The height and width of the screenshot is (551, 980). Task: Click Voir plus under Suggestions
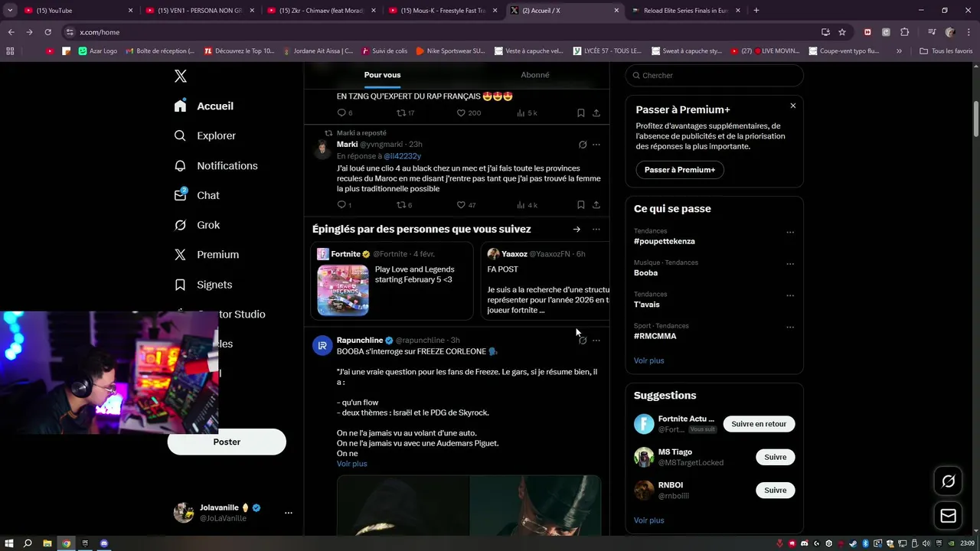click(x=649, y=520)
